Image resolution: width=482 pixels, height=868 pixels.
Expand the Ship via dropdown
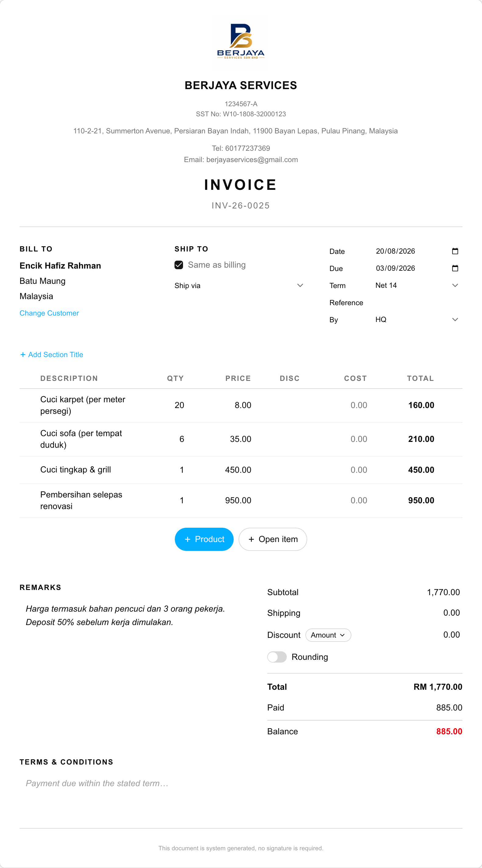pos(239,285)
